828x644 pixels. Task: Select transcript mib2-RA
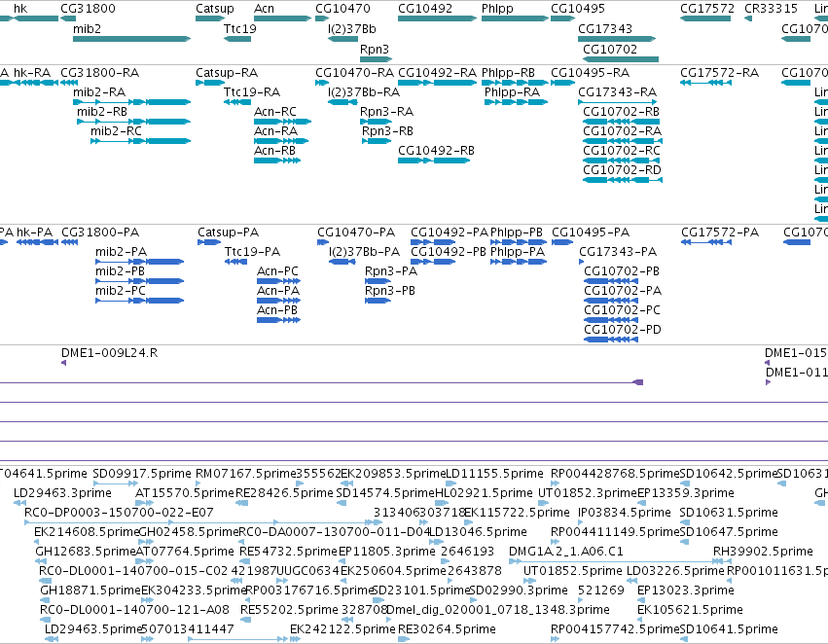point(99,92)
